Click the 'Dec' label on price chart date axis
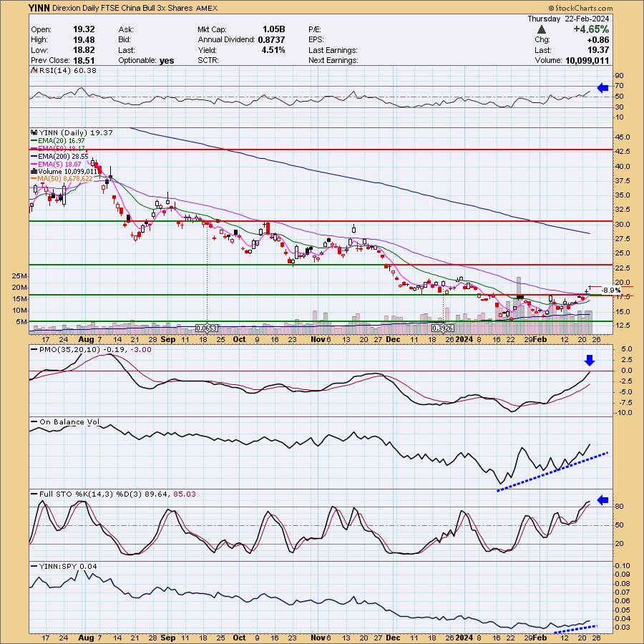This screenshot has width=644, height=644. (x=393, y=340)
